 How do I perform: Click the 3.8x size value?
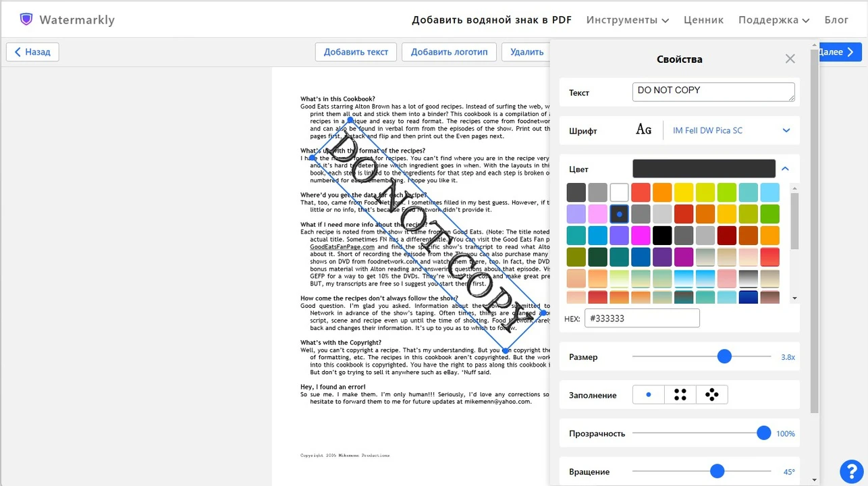(788, 357)
